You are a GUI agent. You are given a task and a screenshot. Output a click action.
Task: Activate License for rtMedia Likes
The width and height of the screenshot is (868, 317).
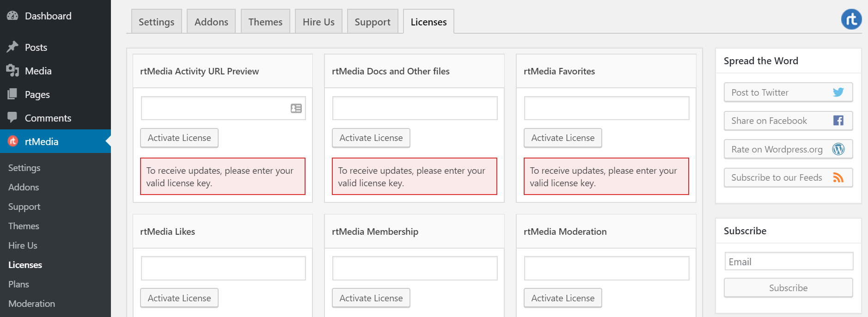[x=179, y=298]
